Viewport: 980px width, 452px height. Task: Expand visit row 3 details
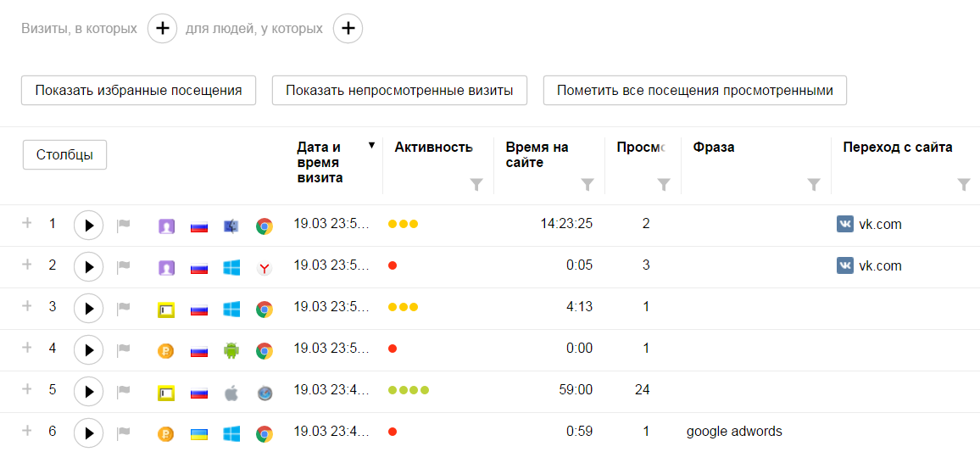tap(26, 306)
